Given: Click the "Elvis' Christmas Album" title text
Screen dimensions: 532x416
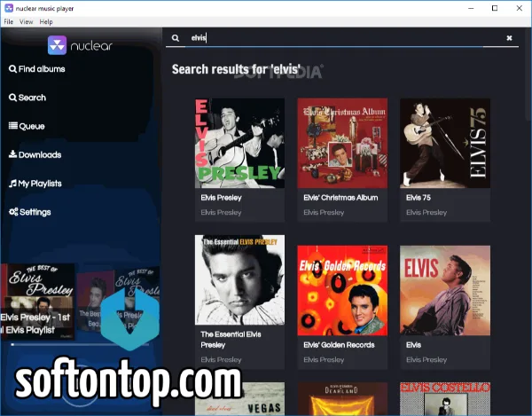Looking at the screenshot, I should click(x=340, y=198).
